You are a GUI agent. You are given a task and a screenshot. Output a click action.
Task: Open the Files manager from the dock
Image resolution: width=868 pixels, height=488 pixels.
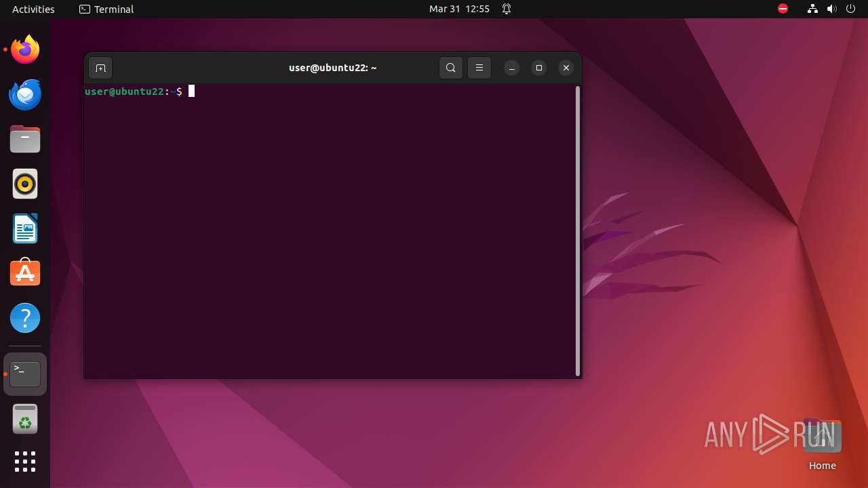click(25, 139)
